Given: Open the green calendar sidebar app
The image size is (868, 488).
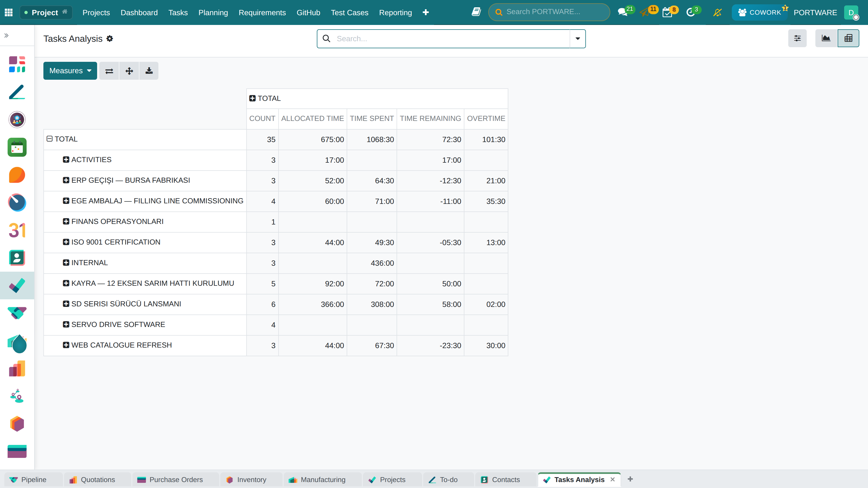Looking at the screenshot, I should tap(17, 147).
